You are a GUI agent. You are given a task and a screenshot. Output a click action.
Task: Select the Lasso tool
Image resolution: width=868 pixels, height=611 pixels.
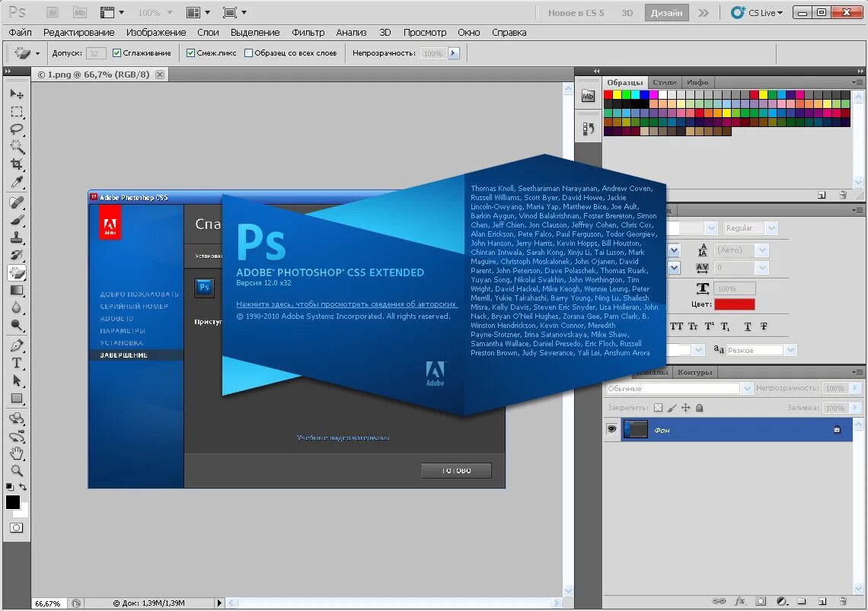click(17, 129)
